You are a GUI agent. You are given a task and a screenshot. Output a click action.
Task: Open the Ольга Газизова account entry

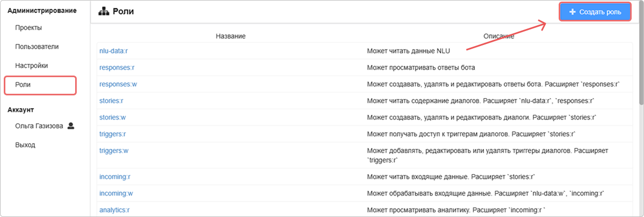pyautogui.click(x=39, y=126)
